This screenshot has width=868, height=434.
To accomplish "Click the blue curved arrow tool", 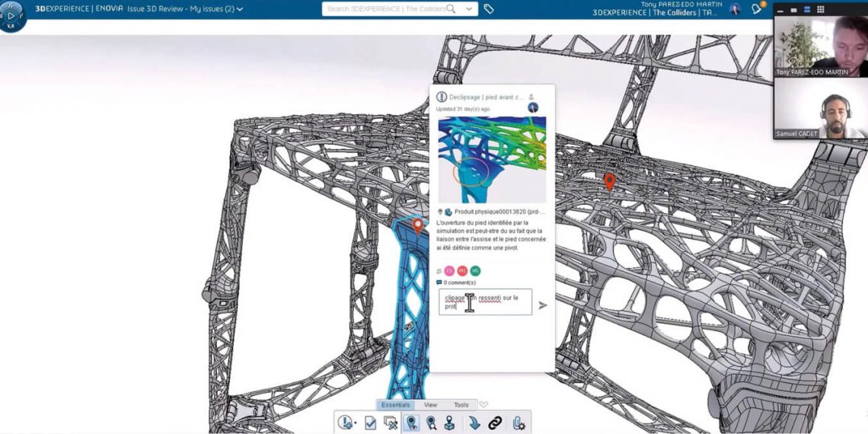I will coord(474,423).
